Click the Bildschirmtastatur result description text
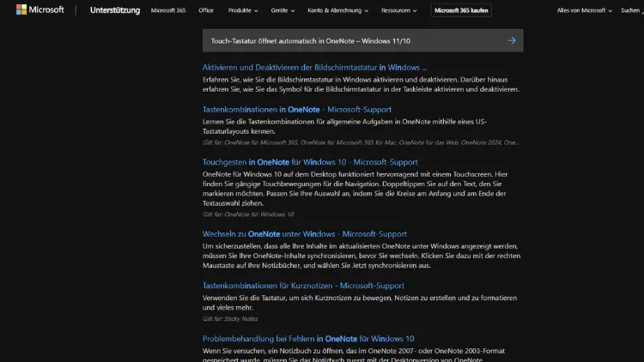The width and height of the screenshot is (644, 362). [361, 84]
